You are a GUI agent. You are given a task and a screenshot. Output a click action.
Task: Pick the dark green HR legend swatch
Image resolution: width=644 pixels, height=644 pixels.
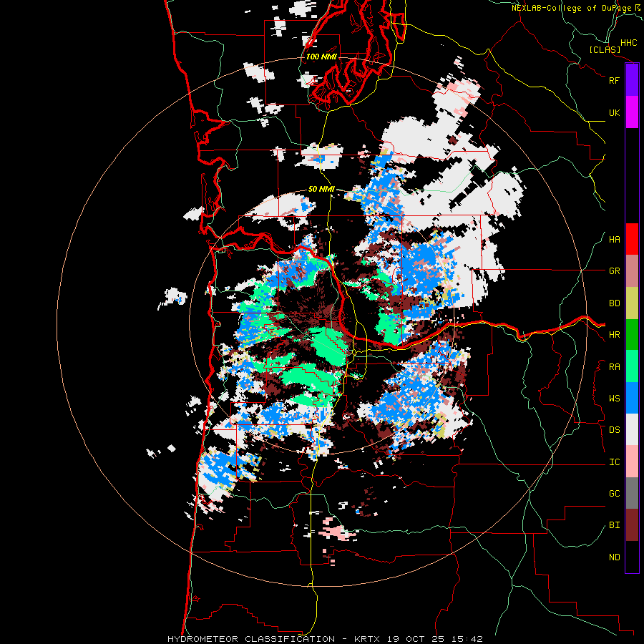pyautogui.click(x=632, y=335)
